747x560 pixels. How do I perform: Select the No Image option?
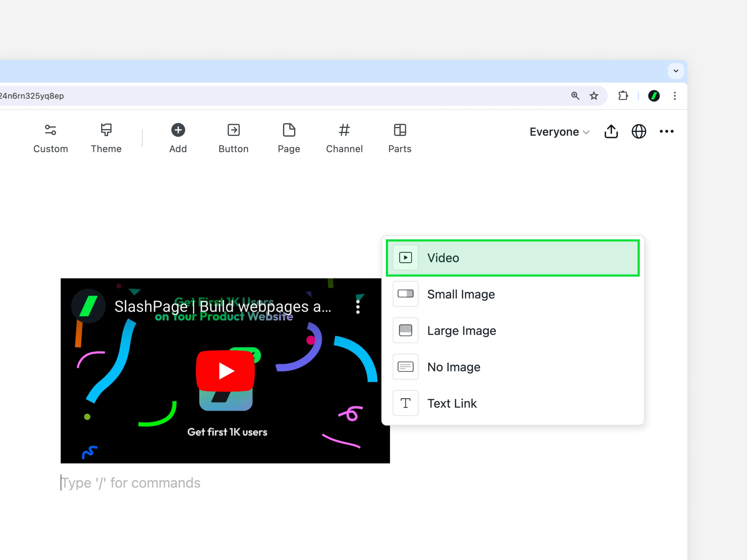pyautogui.click(x=512, y=367)
